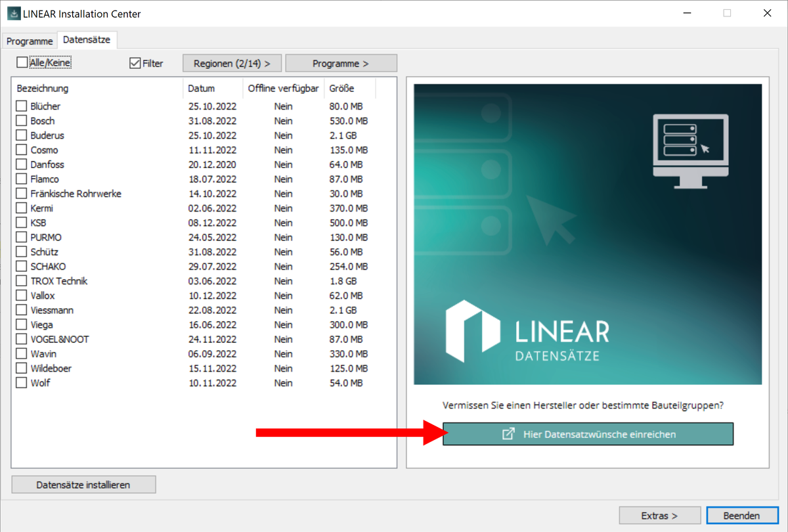Check the Vallox dataset checkbox
The width and height of the screenshot is (788, 532).
pyautogui.click(x=22, y=296)
